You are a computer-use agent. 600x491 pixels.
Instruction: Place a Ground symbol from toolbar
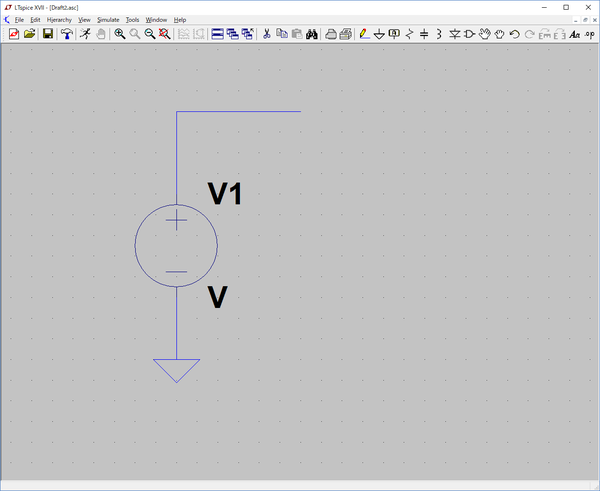click(x=379, y=34)
